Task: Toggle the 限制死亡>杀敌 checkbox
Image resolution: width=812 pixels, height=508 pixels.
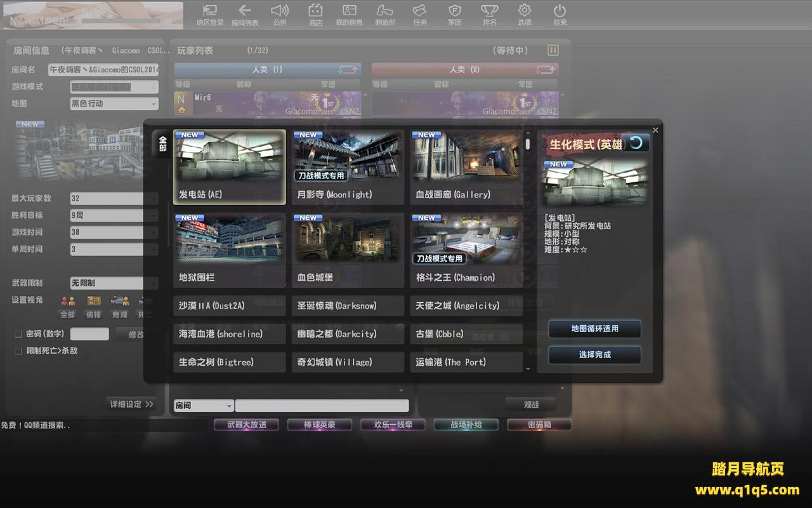Action: (x=18, y=351)
